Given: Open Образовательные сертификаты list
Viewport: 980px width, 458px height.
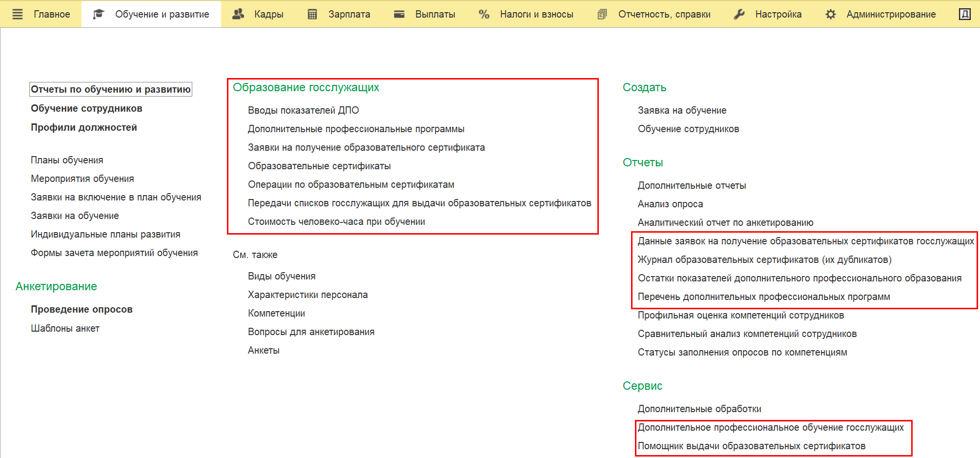Looking at the screenshot, I should coord(319,166).
